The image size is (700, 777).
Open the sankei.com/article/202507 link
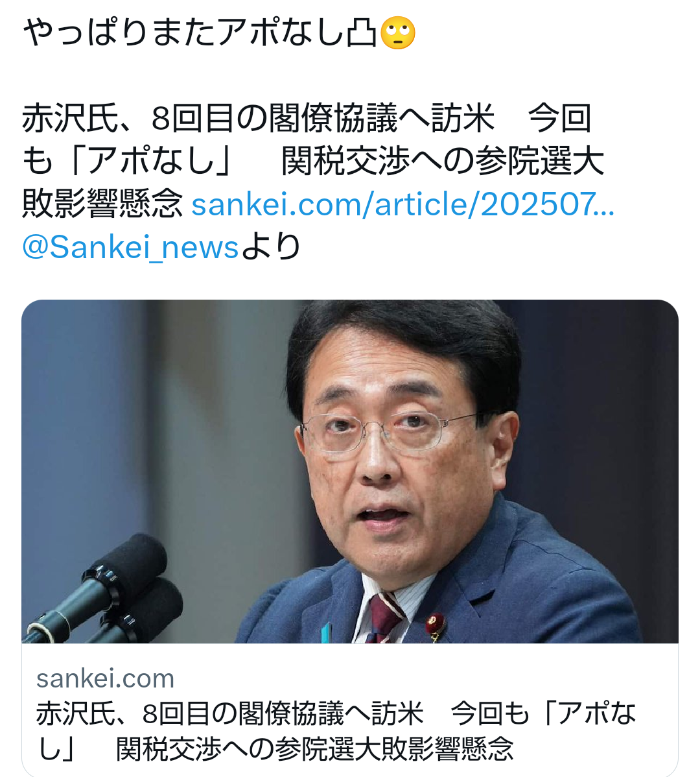pyautogui.click(x=402, y=204)
